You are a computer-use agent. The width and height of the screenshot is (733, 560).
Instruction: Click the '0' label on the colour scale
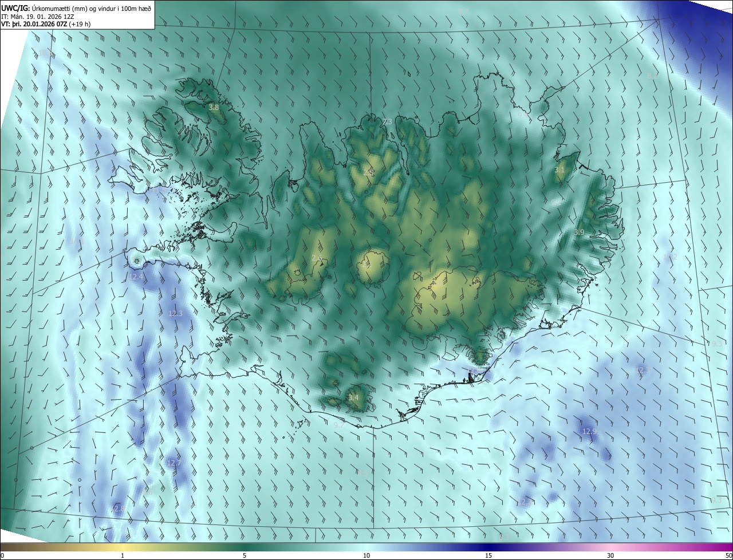[x=2, y=556]
